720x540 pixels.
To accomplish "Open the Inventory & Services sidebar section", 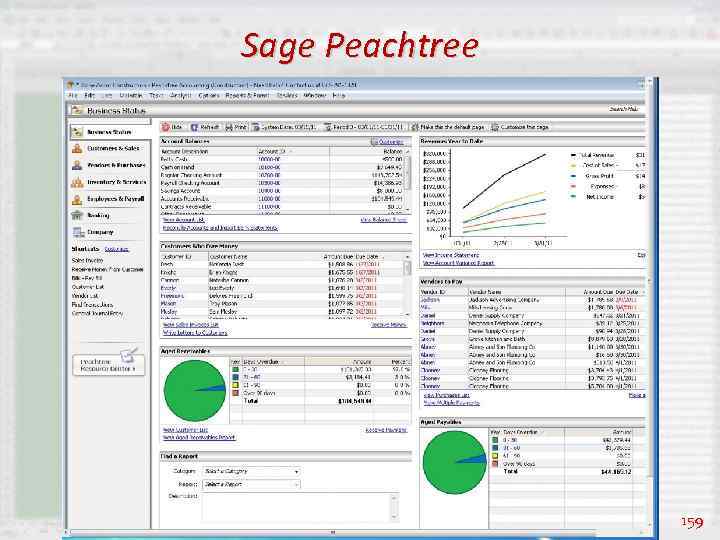I will (110, 182).
